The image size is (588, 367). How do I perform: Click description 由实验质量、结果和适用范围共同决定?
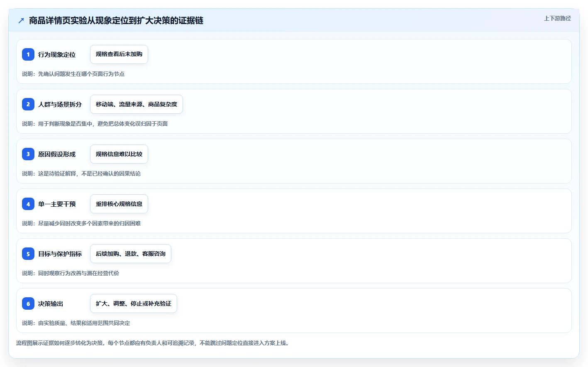pos(84,323)
